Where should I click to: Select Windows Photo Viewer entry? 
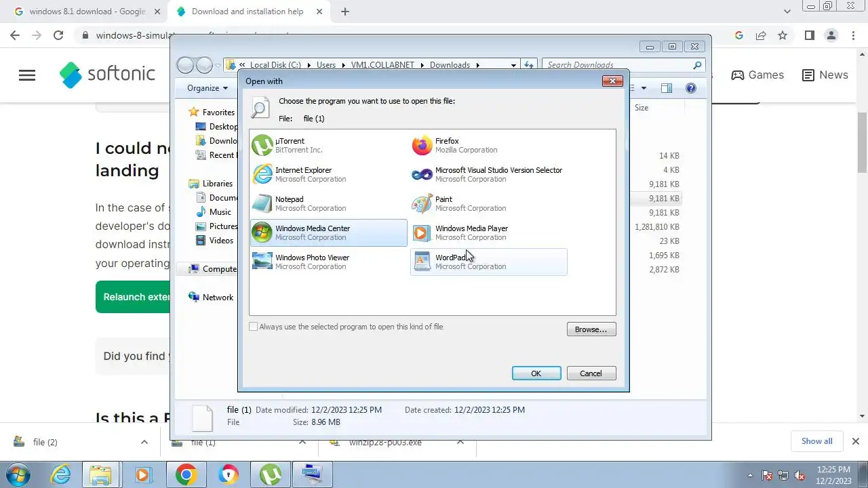pos(329,262)
